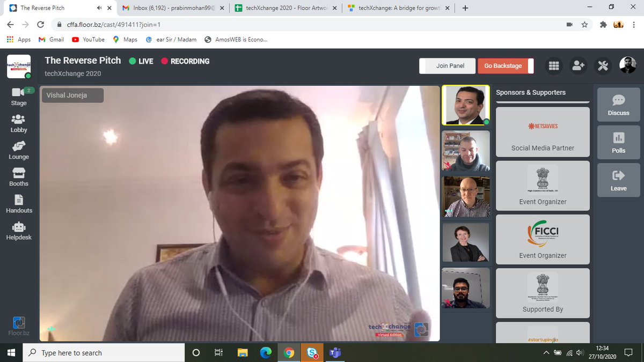Open the FICCI Event Organizer sponsor card

tap(543, 239)
